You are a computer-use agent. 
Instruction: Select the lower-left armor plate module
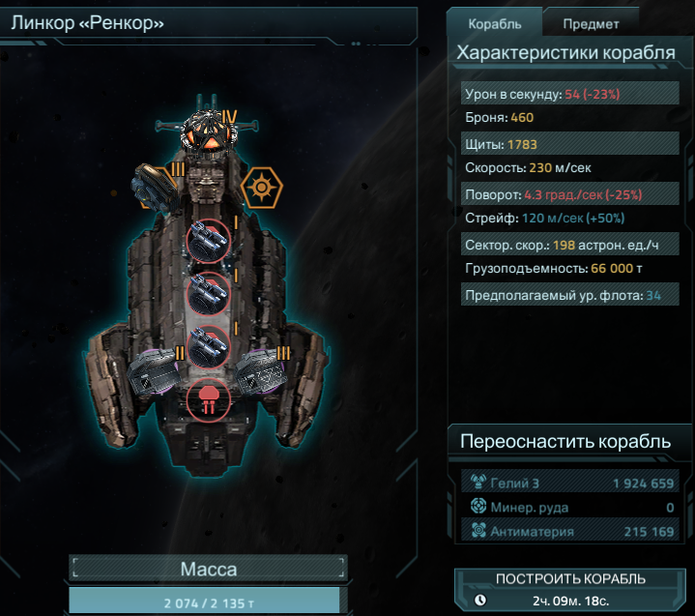[154, 371]
